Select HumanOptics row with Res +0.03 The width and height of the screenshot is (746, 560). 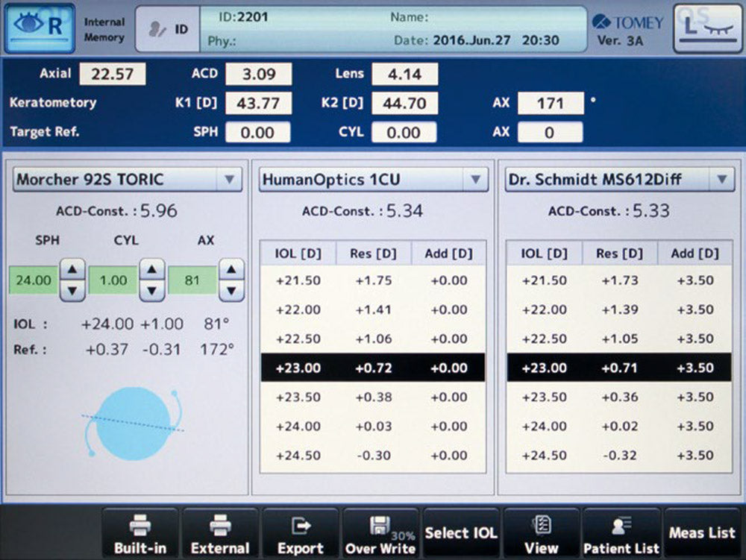coord(373,426)
